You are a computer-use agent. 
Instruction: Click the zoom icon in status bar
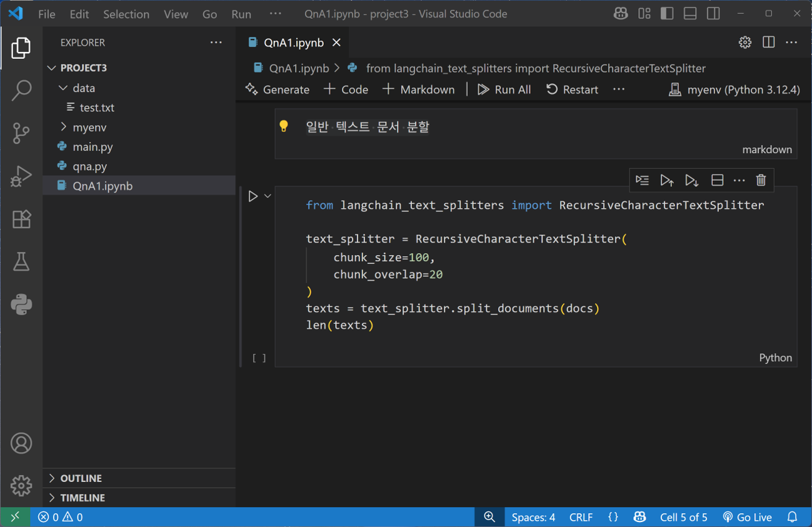(x=489, y=517)
